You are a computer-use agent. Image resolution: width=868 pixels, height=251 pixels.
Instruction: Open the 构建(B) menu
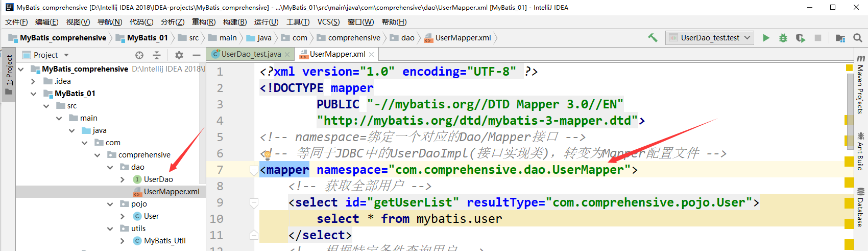pyautogui.click(x=235, y=22)
